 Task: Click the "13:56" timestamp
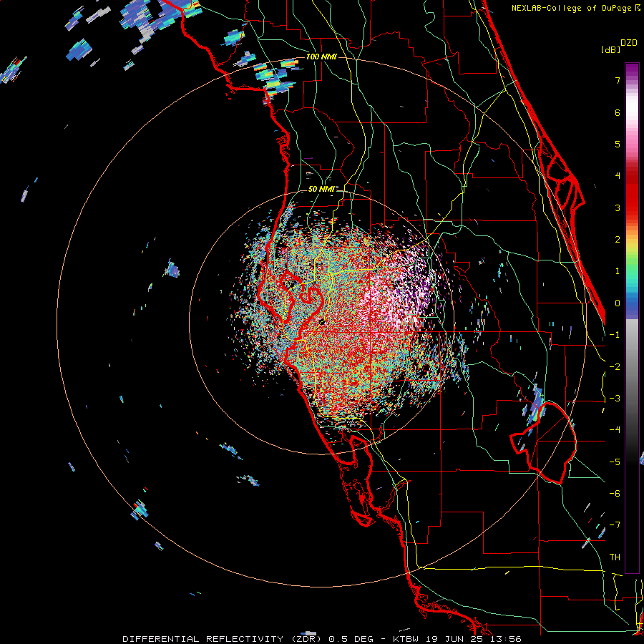pos(504,639)
